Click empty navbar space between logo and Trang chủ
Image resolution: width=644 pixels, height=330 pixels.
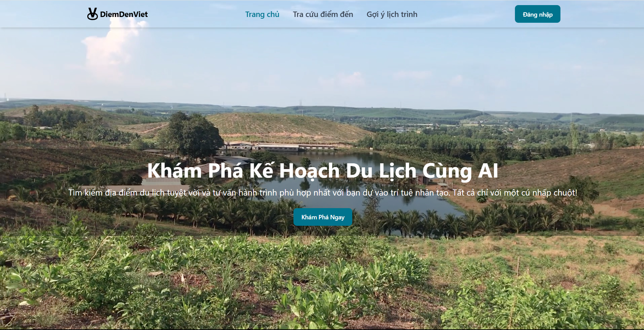[x=196, y=14]
